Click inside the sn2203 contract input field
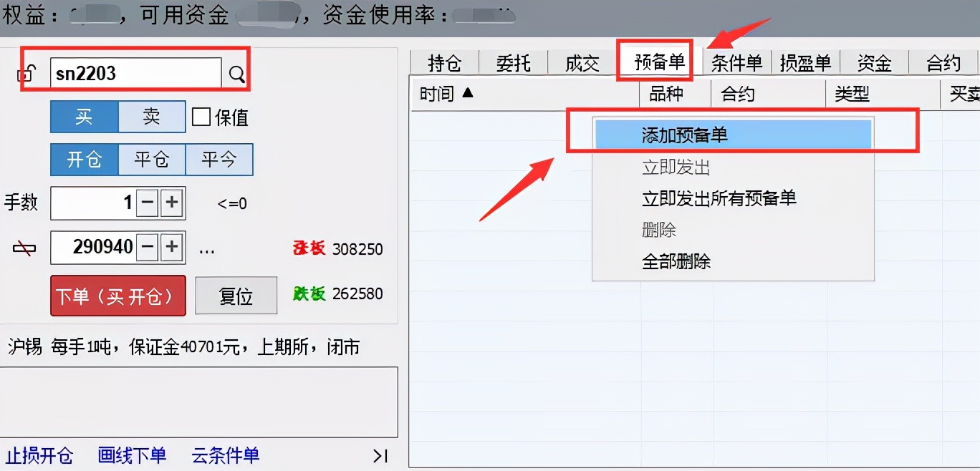 click(x=129, y=72)
